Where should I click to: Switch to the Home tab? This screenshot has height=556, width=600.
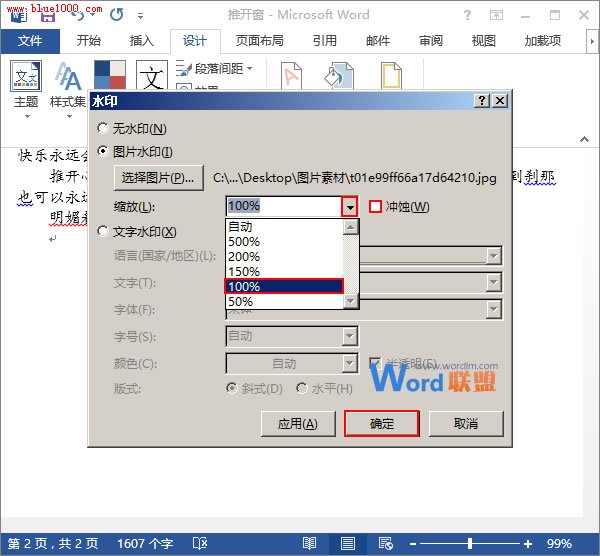(x=89, y=41)
